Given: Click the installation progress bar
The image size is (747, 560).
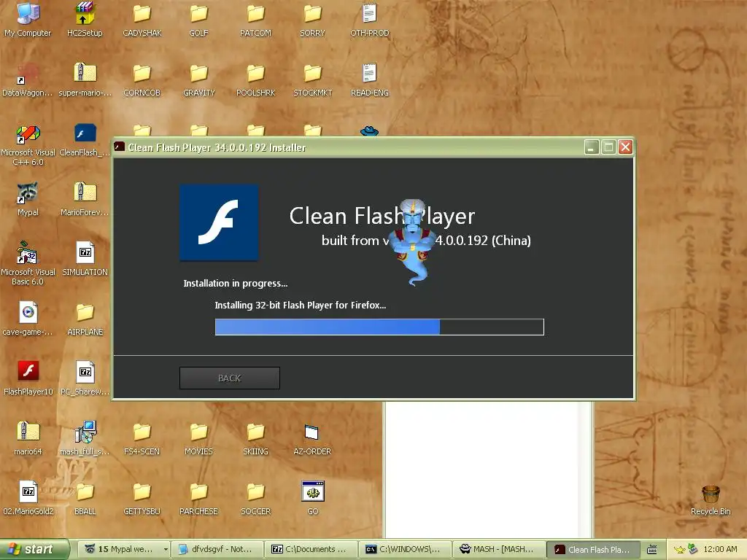Looking at the screenshot, I should (379, 327).
